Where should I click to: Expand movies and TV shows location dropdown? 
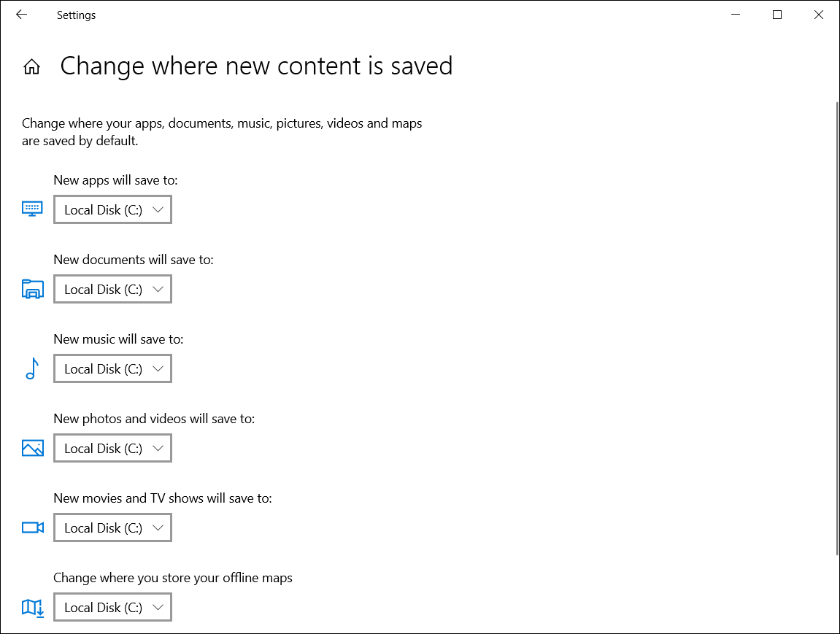pyautogui.click(x=112, y=527)
